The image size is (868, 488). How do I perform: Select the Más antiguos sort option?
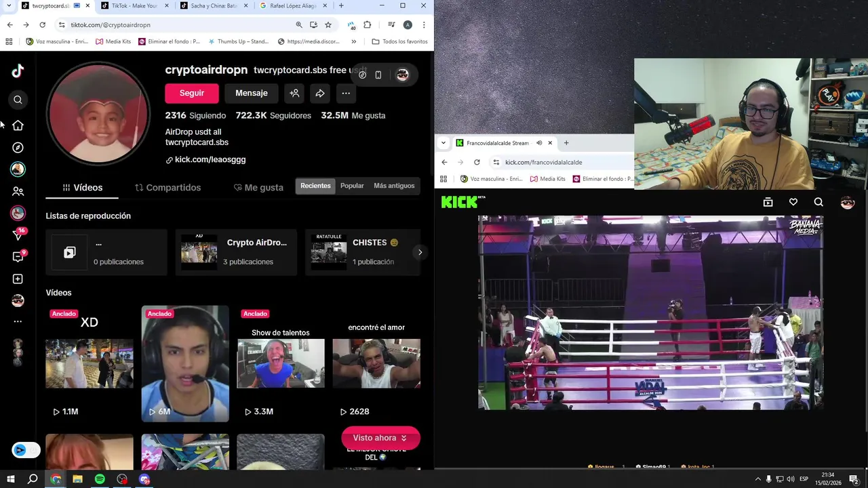click(394, 186)
